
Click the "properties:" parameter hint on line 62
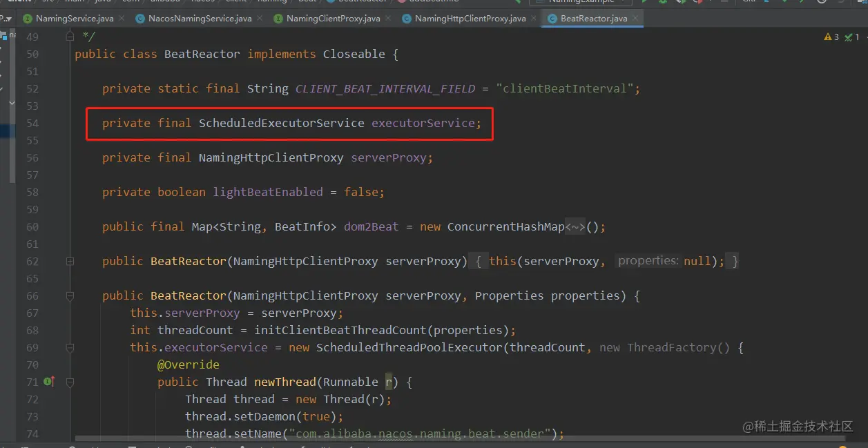click(x=648, y=261)
